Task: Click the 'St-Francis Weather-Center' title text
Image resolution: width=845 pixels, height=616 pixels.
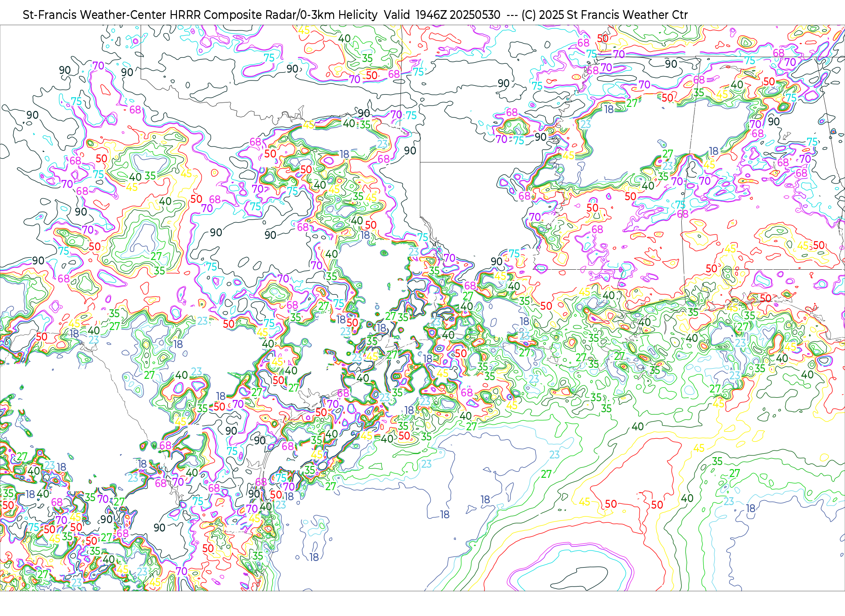Action: [95, 15]
